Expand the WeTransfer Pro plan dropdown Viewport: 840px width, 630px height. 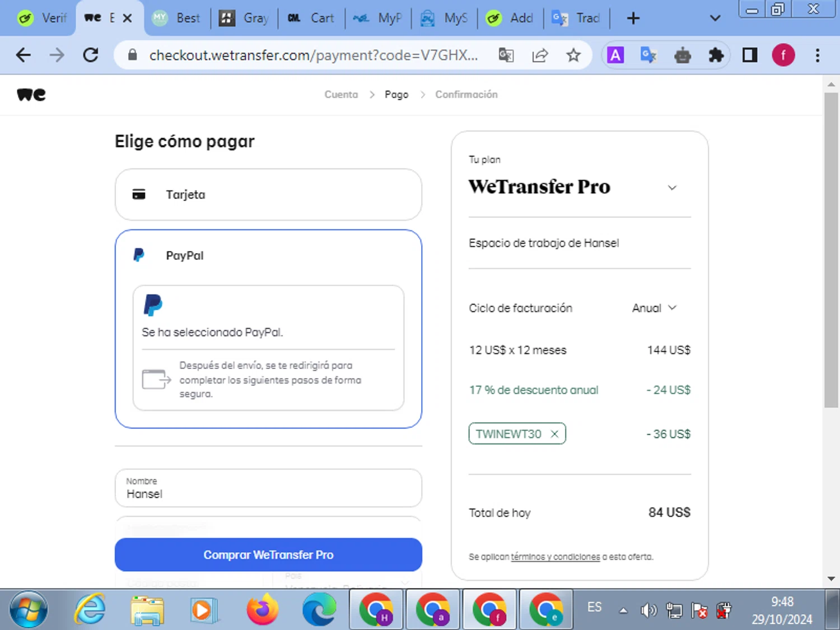[x=672, y=188]
